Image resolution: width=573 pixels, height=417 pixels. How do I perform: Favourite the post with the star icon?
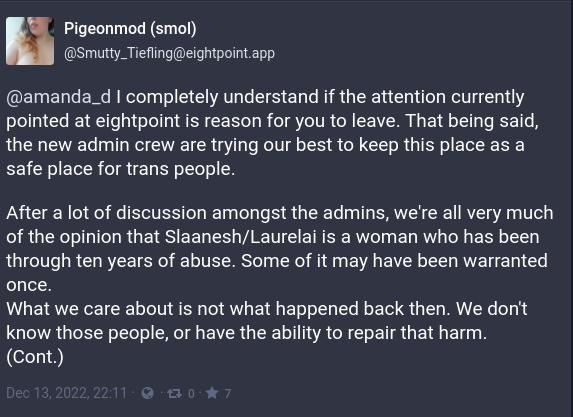click(212, 393)
